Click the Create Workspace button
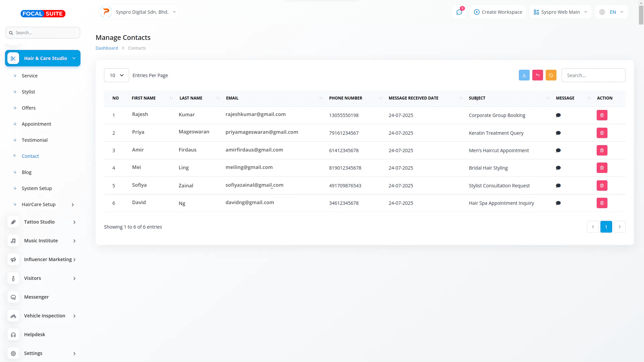 pos(498,12)
